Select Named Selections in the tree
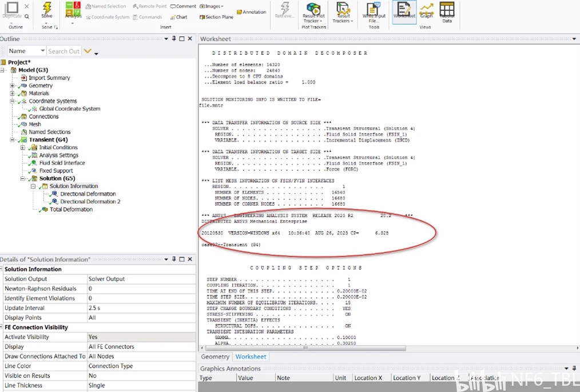 pyautogui.click(x=50, y=132)
